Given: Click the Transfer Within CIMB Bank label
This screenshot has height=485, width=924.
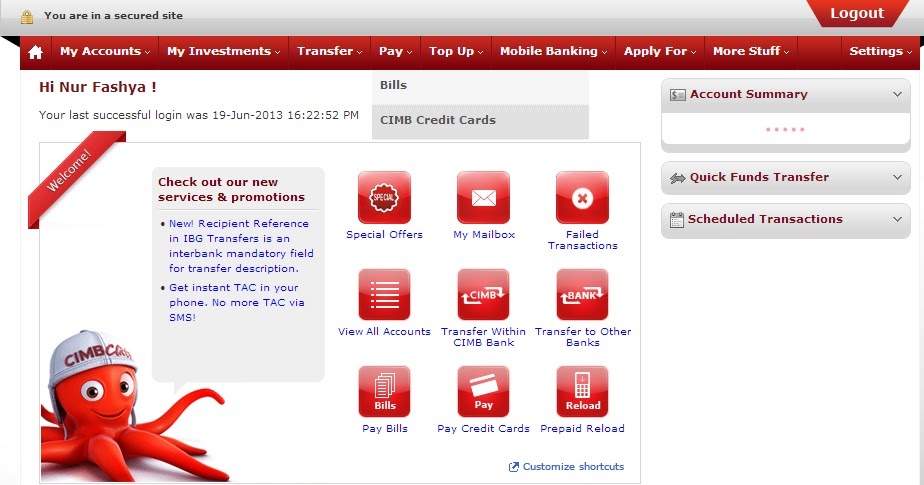Looking at the screenshot, I should (x=483, y=337).
